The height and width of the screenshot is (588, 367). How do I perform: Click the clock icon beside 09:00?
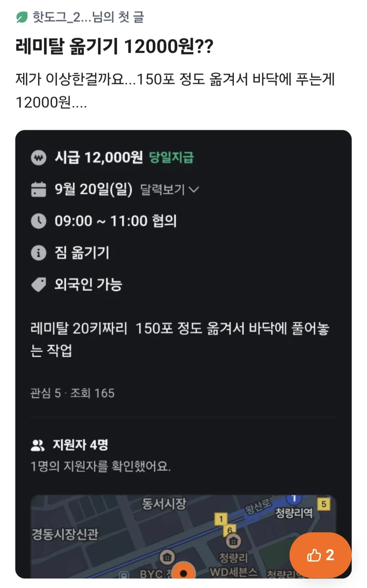tap(39, 221)
